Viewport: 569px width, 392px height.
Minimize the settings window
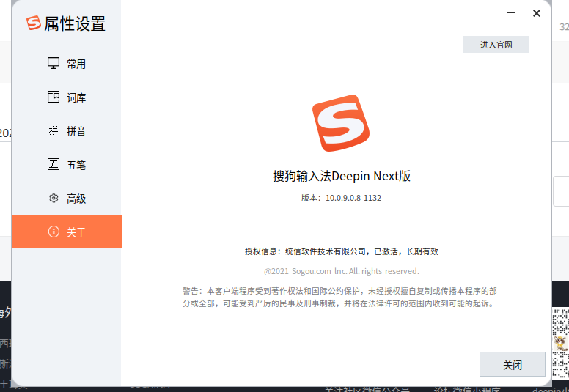click(511, 12)
